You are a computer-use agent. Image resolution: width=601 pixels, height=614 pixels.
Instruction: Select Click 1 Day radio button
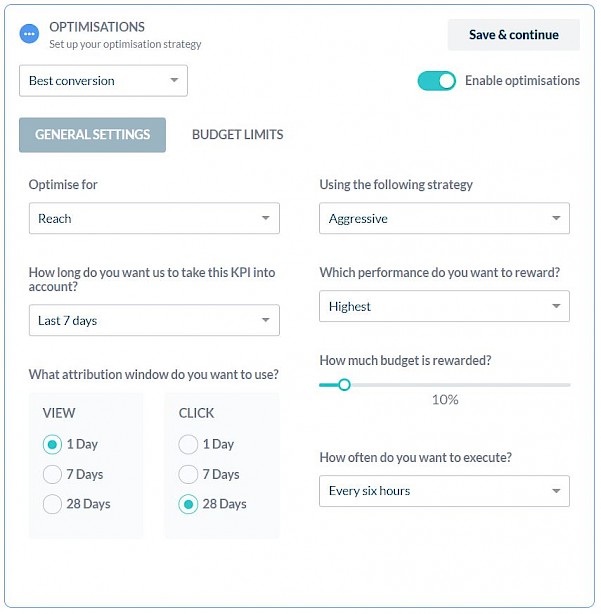pos(188,444)
